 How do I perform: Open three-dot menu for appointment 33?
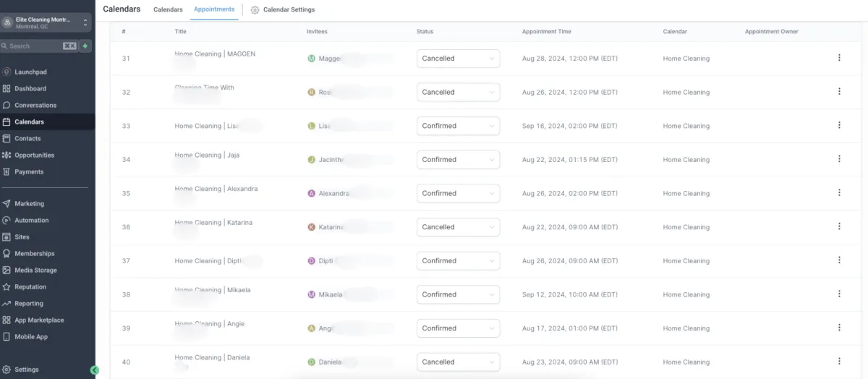coord(839,125)
